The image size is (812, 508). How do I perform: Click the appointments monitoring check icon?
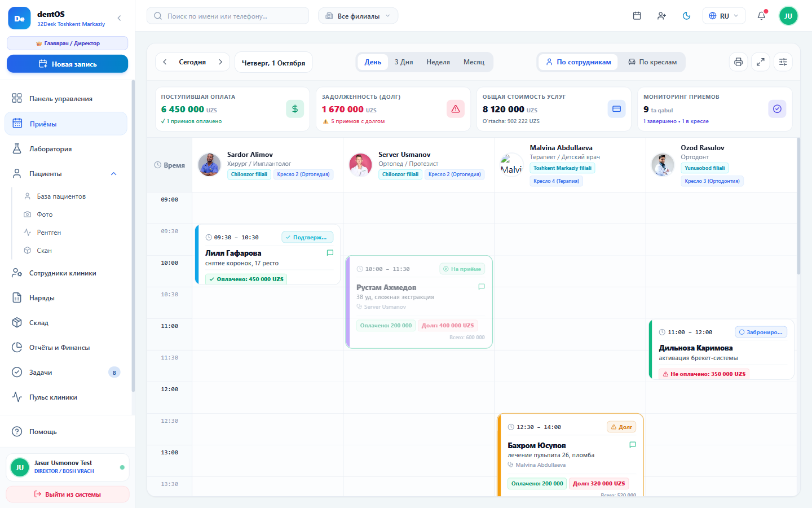777,109
